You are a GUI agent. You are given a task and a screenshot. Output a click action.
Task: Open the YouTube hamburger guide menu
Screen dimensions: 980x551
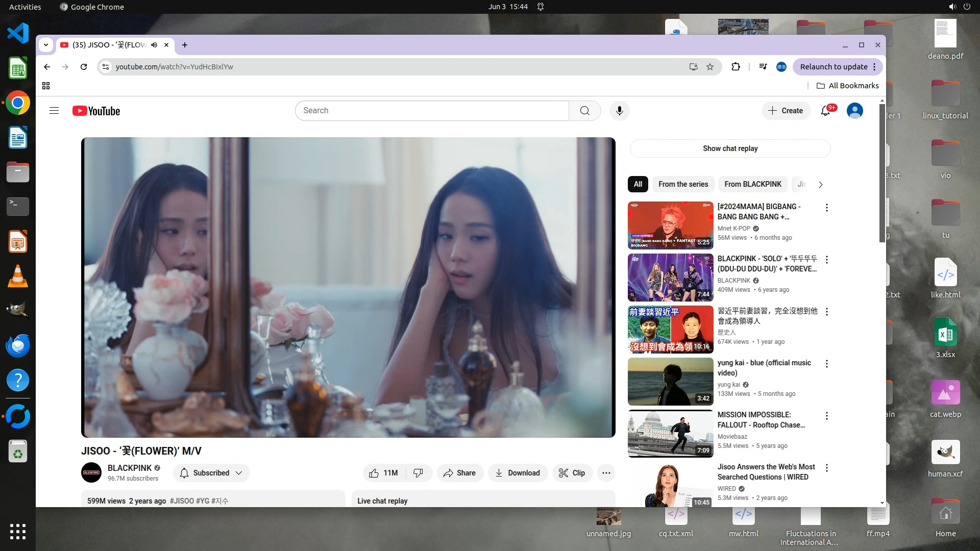tap(54, 111)
